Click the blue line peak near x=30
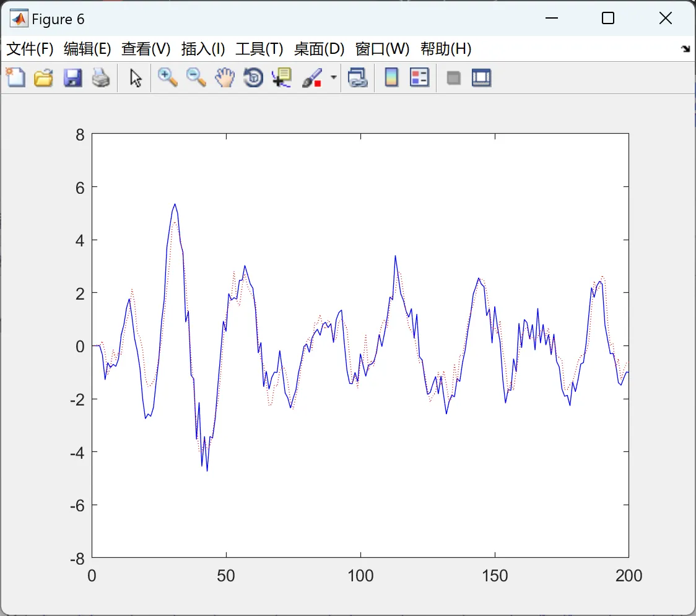This screenshot has width=696, height=616. point(175,204)
